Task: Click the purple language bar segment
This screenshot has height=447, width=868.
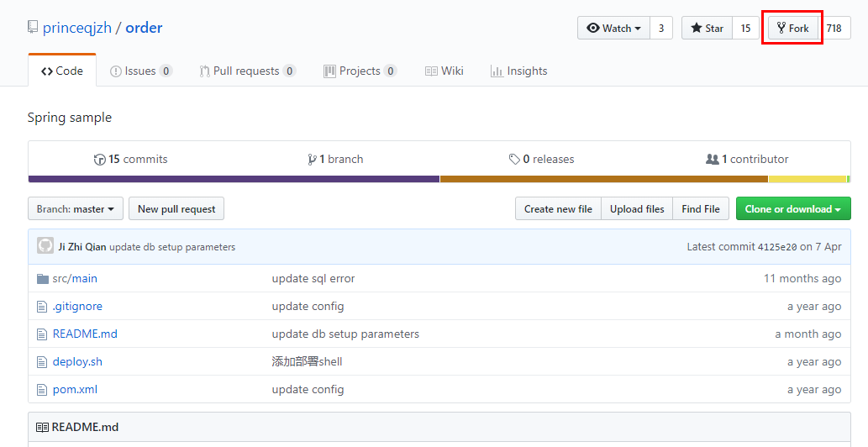Action: [x=234, y=179]
